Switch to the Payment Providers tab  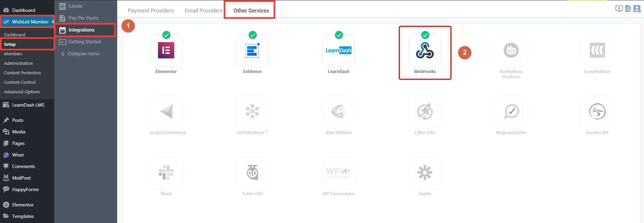[x=151, y=11]
